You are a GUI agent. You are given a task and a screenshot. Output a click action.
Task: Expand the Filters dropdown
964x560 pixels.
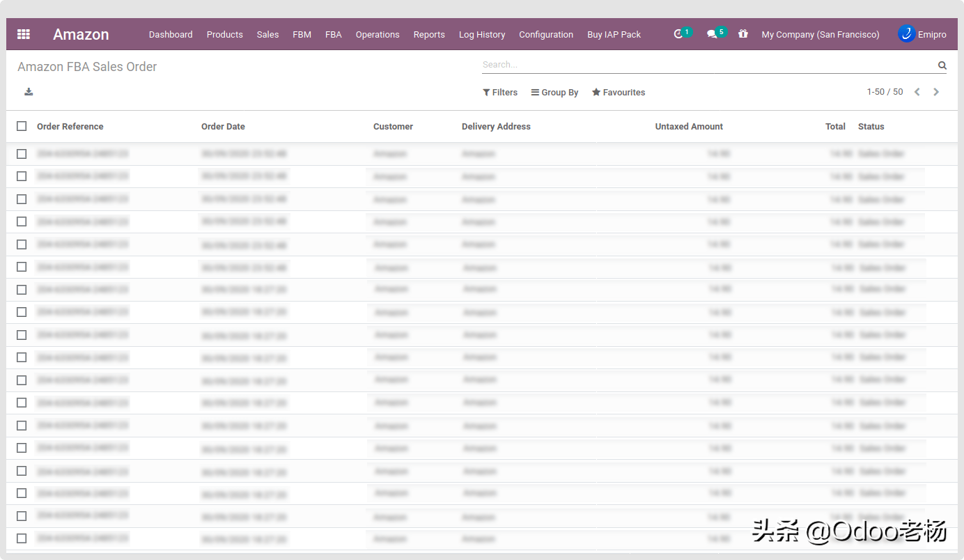pos(500,92)
